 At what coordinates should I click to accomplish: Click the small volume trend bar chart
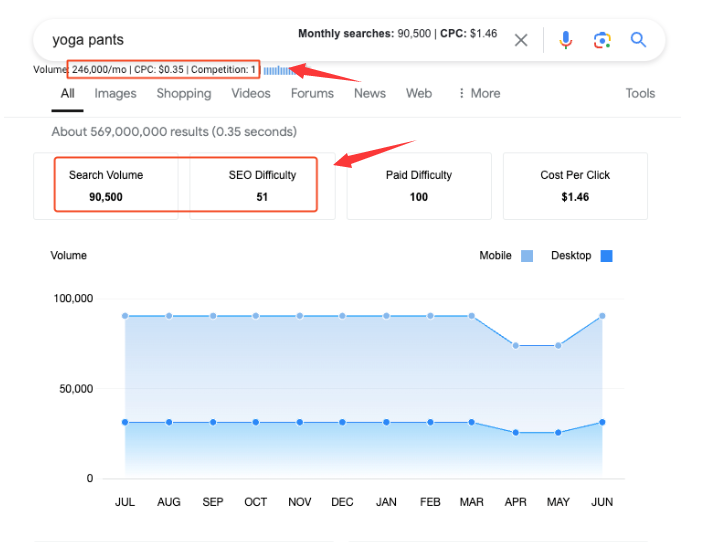pos(280,70)
